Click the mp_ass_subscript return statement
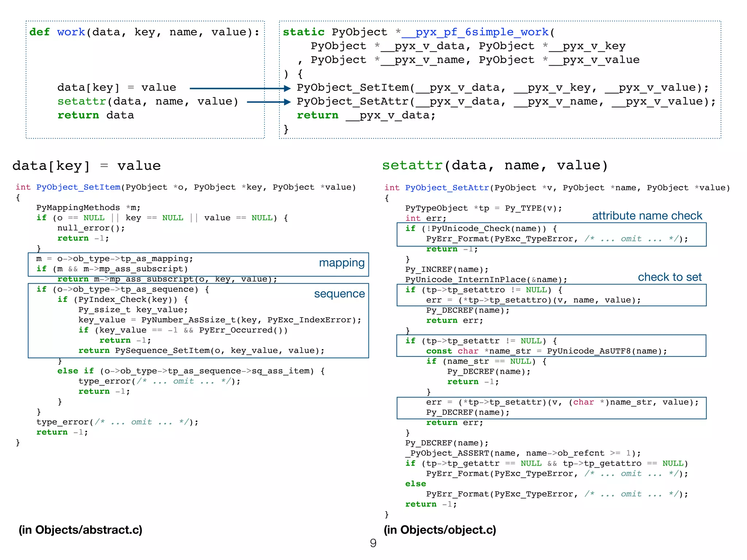This screenshot has width=747, height=560. [x=167, y=279]
